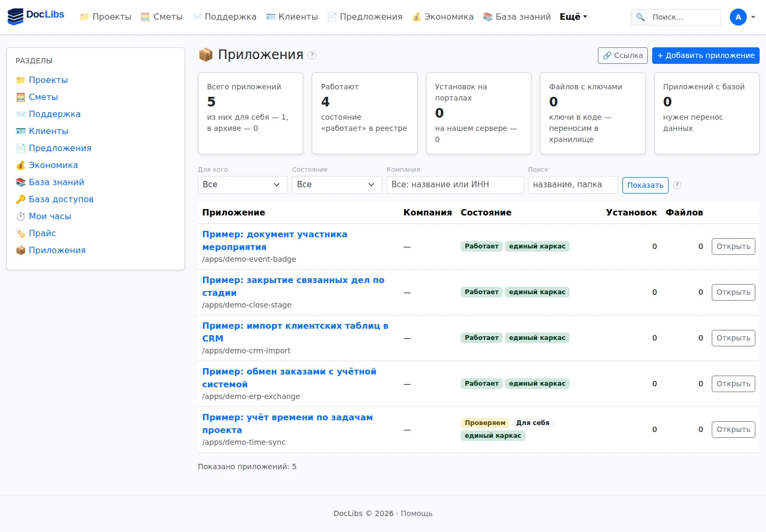
Task: Open Предложения in the top navigation
Action: pyautogui.click(x=365, y=17)
